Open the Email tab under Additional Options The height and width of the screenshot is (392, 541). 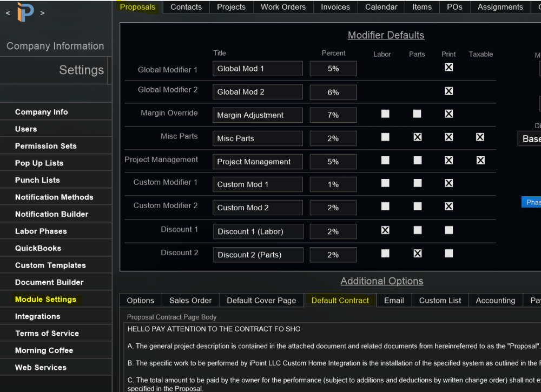pyautogui.click(x=394, y=301)
